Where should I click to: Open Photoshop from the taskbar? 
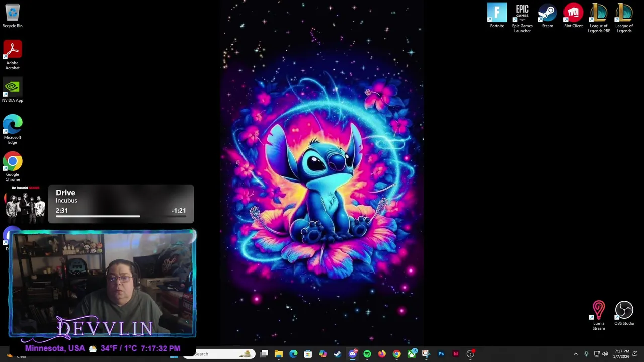pyautogui.click(x=441, y=354)
